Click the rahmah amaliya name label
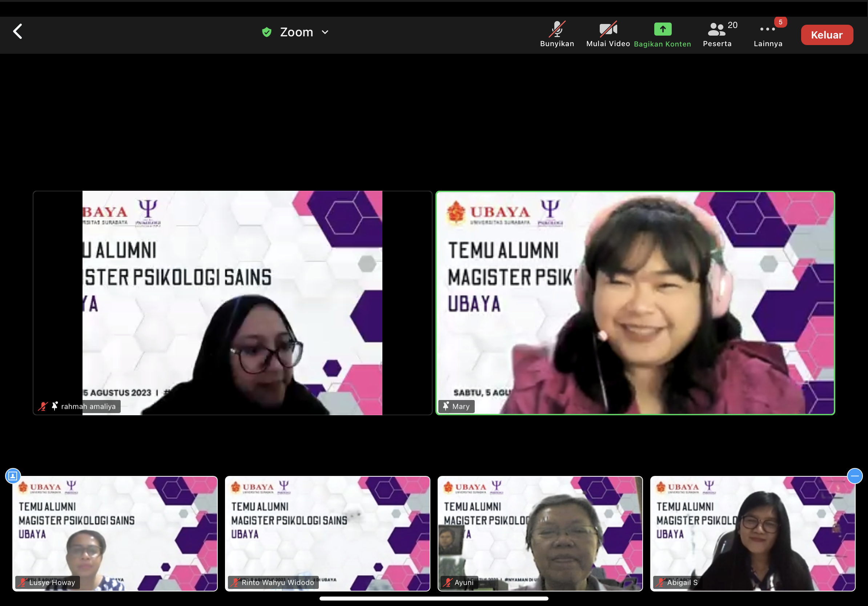This screenshot has height=606, width=868. (x=88, y=407)
